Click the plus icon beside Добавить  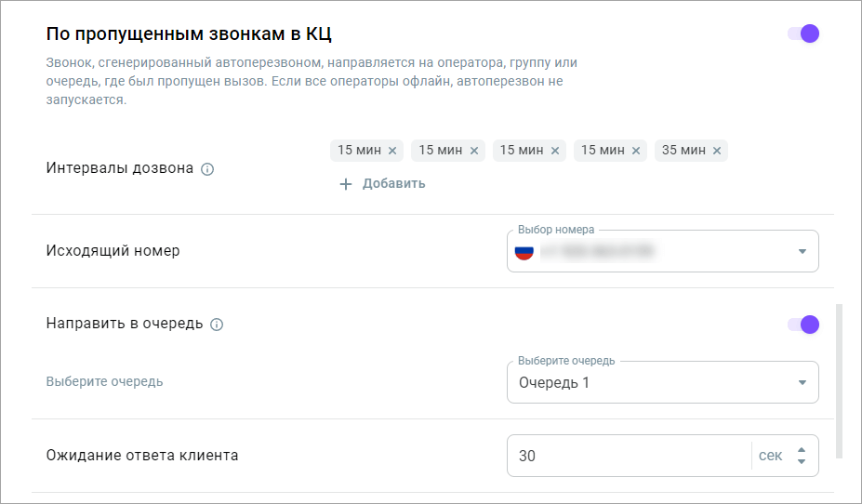(345, 184)
